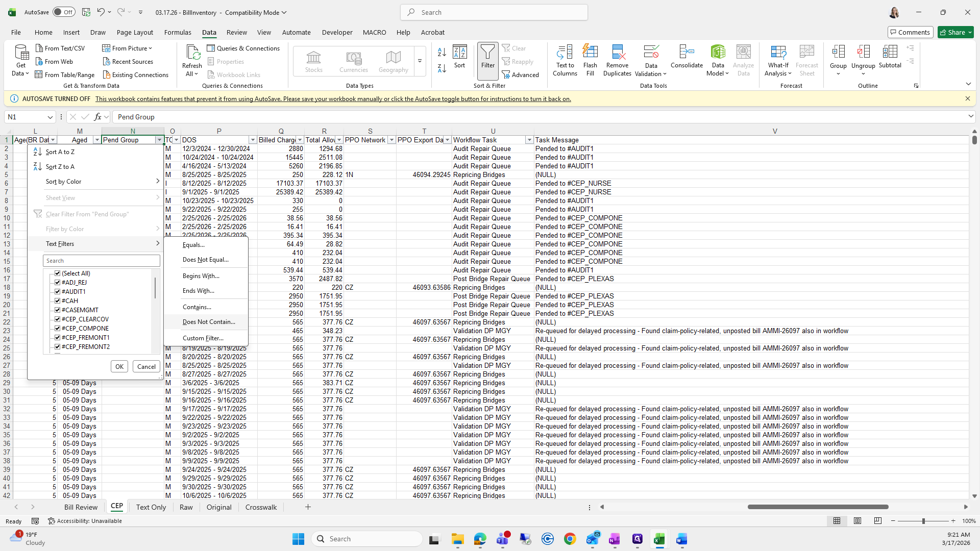Switch to the Crosswalk sheet tab

261,507
